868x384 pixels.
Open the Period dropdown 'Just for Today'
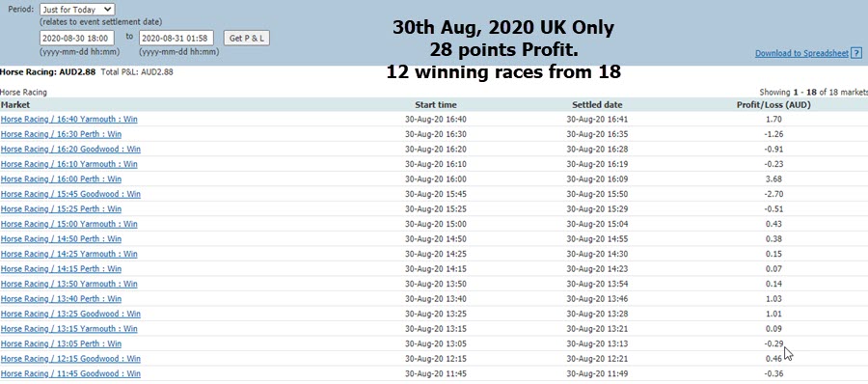(x=77, y=10)
